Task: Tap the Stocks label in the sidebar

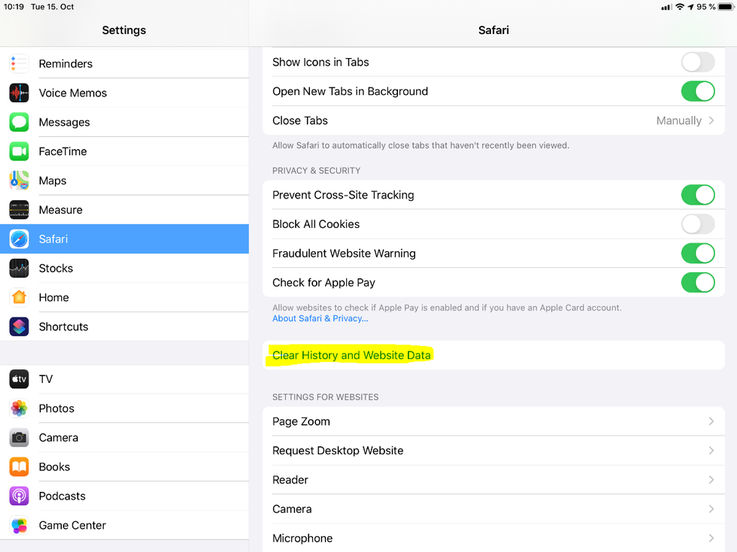Action: pyautogui.click(x=56, y=268)
